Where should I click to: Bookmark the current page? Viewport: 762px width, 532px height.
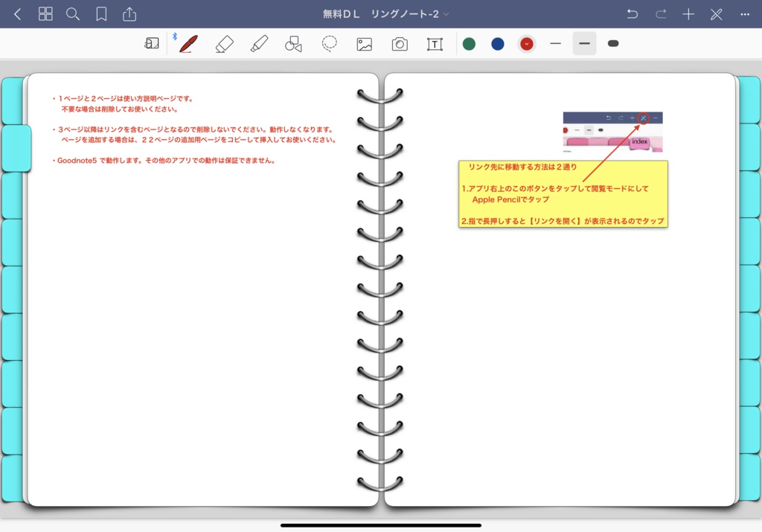(x=101, y=14)
